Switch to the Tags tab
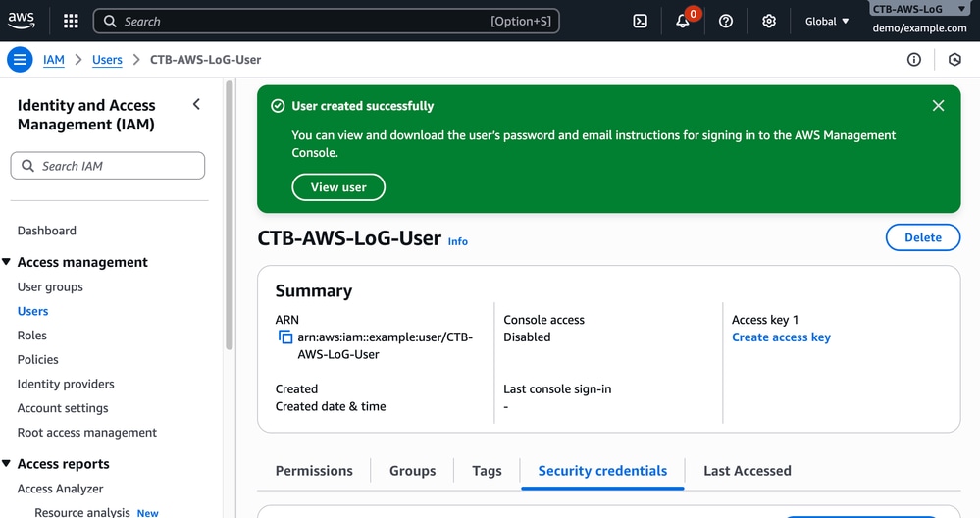The height and width of the screenshot is (518, 980). pyautogui.click(x=487, y=471)
